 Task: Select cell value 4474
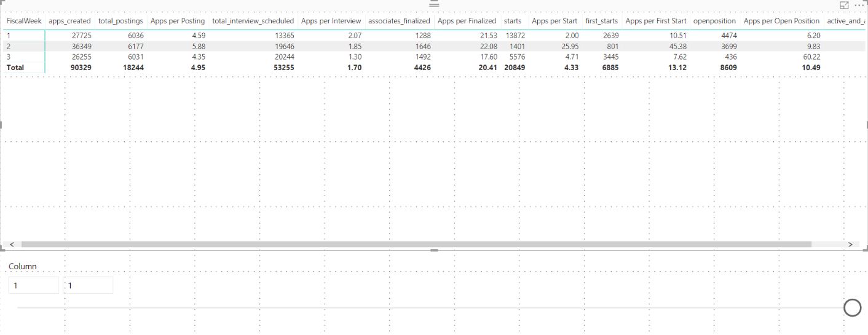click(x=728, y=36)
